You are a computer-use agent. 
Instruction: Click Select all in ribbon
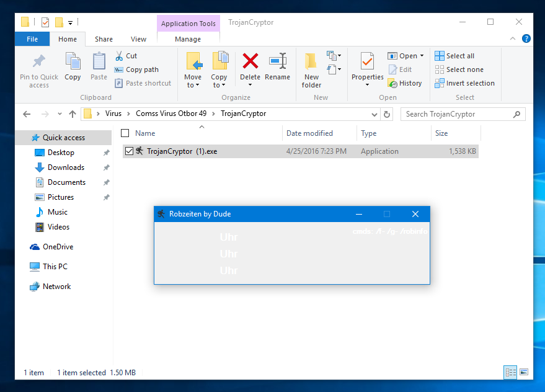[454, 56]
